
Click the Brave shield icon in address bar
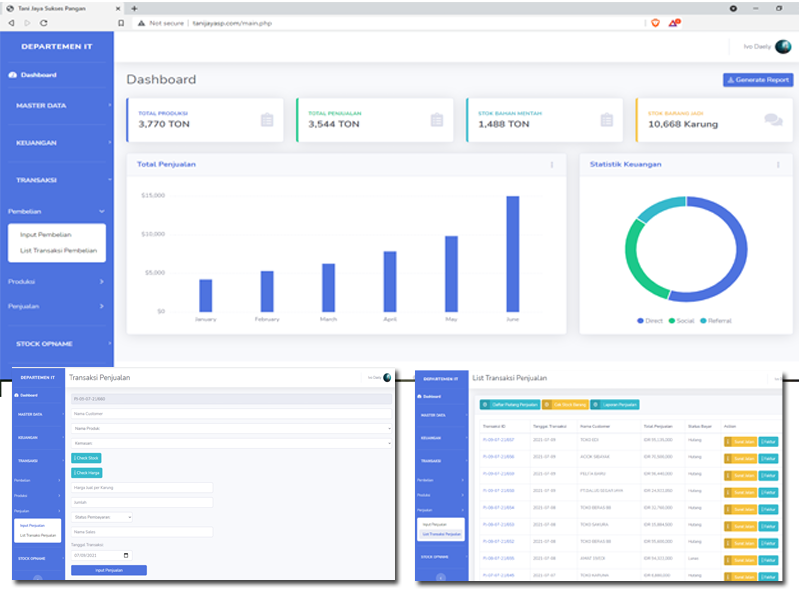(656, 22)
